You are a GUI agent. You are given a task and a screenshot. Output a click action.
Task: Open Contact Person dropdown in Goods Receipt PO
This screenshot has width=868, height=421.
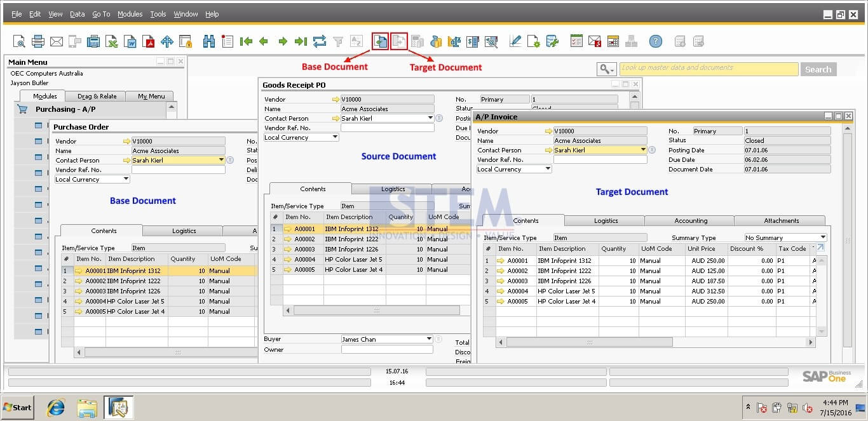point(430,118)
